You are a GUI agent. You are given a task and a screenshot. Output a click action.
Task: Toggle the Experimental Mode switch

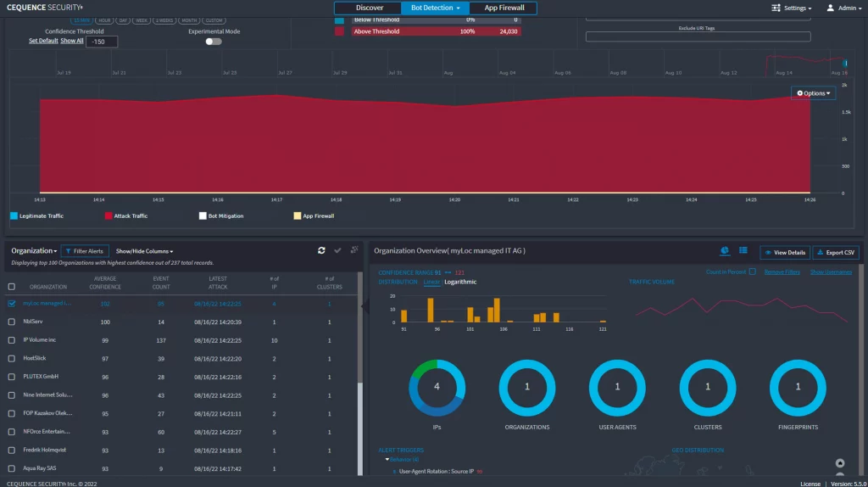click(213, 42)
